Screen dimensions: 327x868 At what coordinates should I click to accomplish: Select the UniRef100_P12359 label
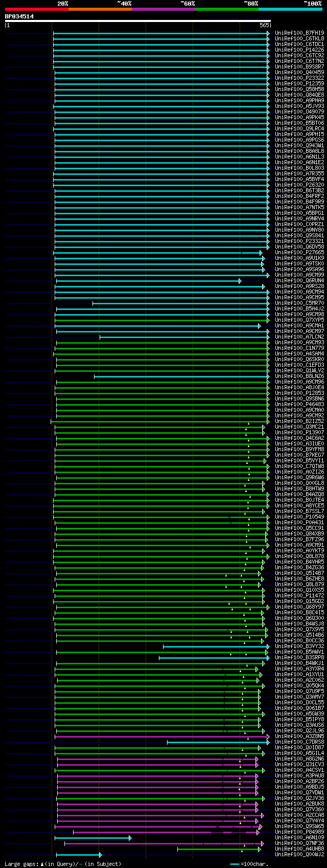coord(299,83)
